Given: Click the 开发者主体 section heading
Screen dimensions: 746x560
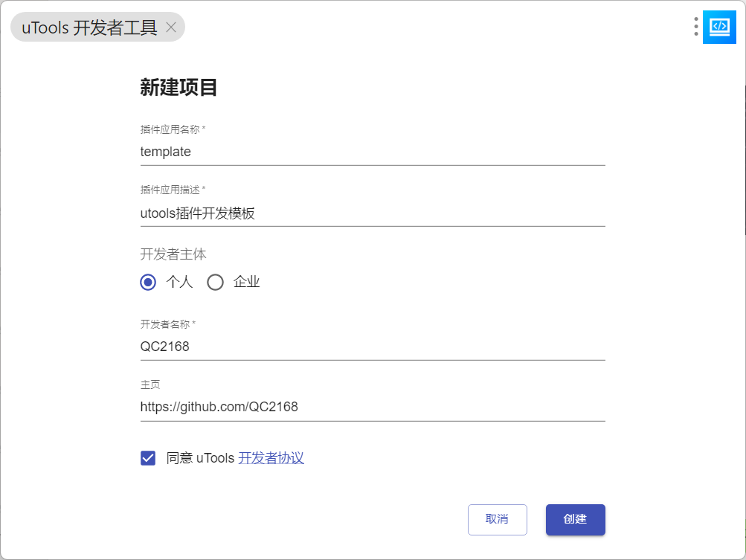Looking at the screenshot, I should (173, 254).
